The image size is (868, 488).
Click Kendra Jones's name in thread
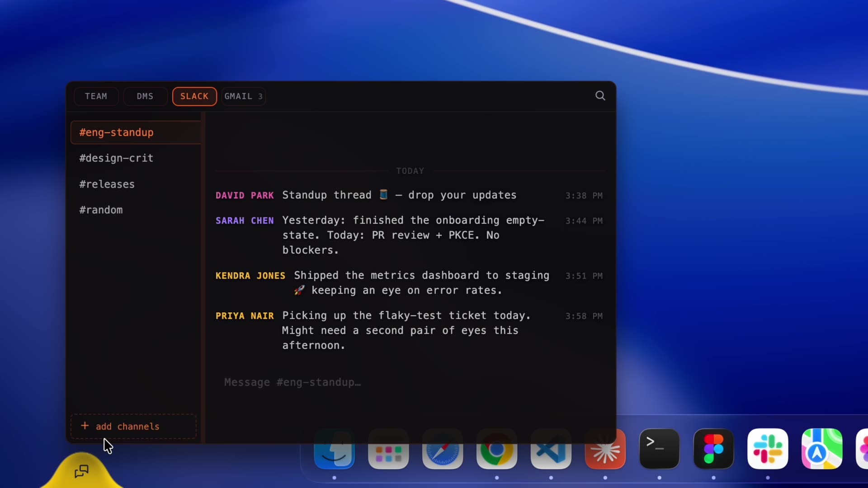250,276
